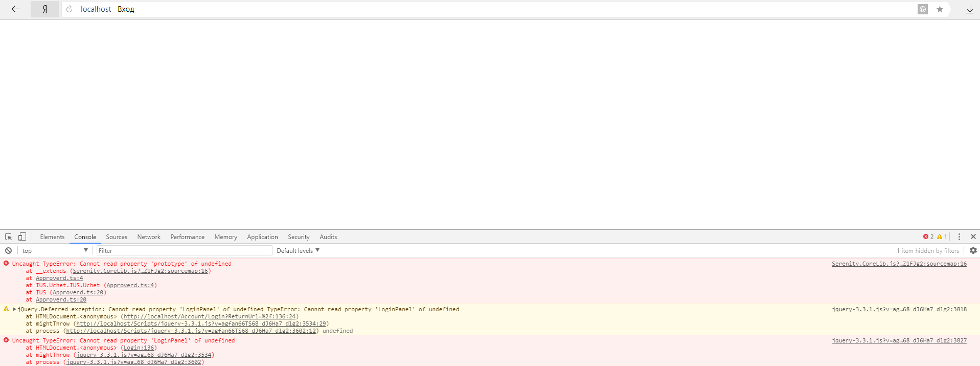Open the 'top' execution context dropdown

click(55, 251)
